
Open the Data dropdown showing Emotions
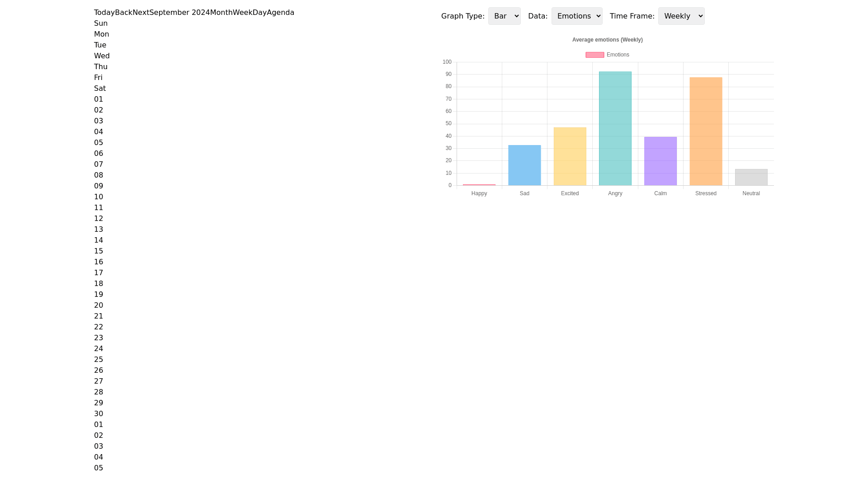[x=576, y=16]
